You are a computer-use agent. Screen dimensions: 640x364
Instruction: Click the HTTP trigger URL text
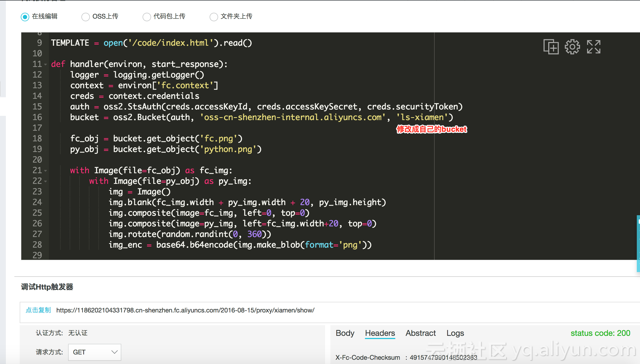(x=185, y=310)
